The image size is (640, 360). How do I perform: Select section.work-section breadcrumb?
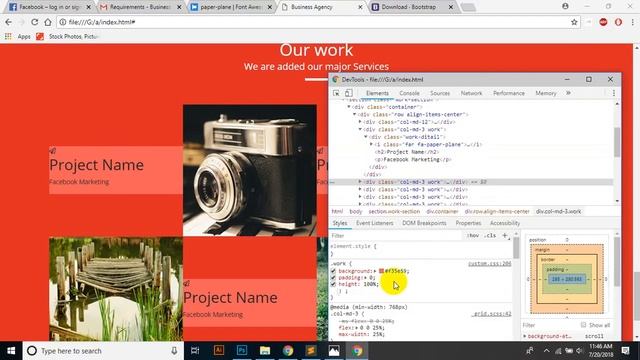click(x=394, y=211)
